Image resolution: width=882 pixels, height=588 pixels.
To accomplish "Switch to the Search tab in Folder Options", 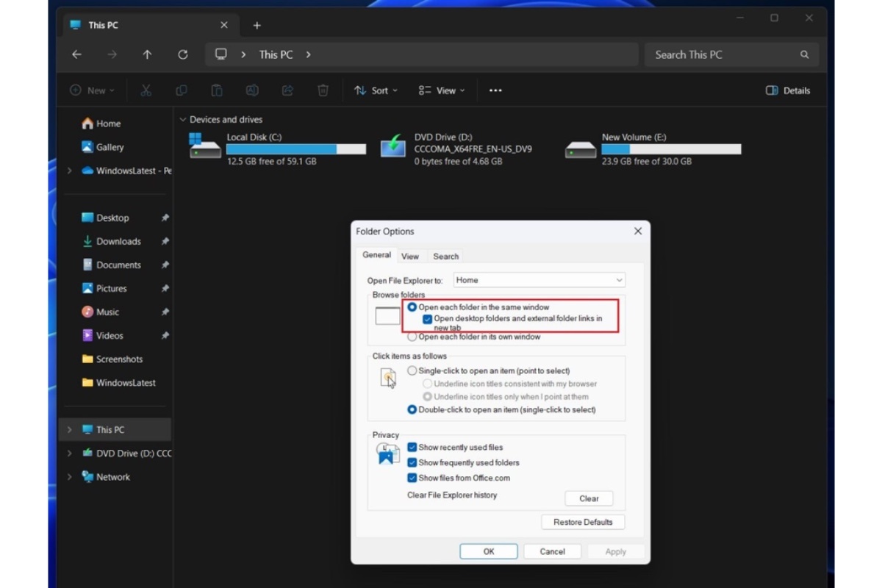I will (x=445, y=257).
